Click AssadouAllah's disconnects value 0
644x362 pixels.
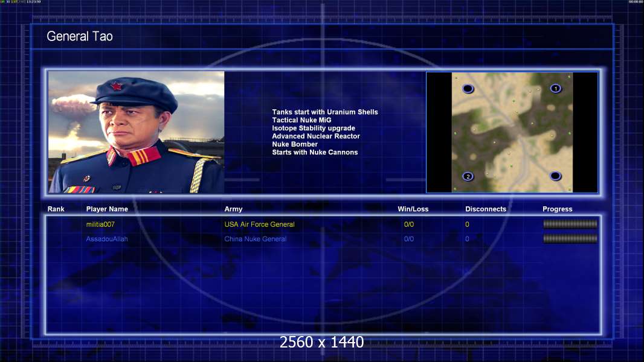tap(467, 239)
